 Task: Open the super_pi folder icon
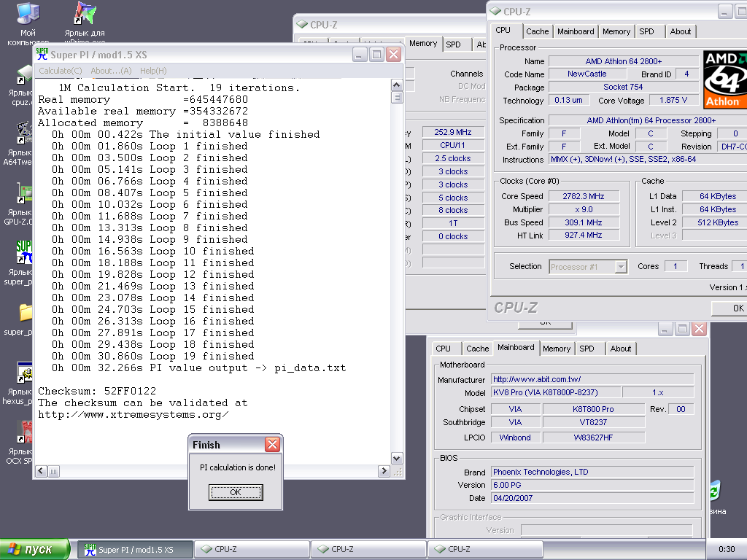pos(26,312)
